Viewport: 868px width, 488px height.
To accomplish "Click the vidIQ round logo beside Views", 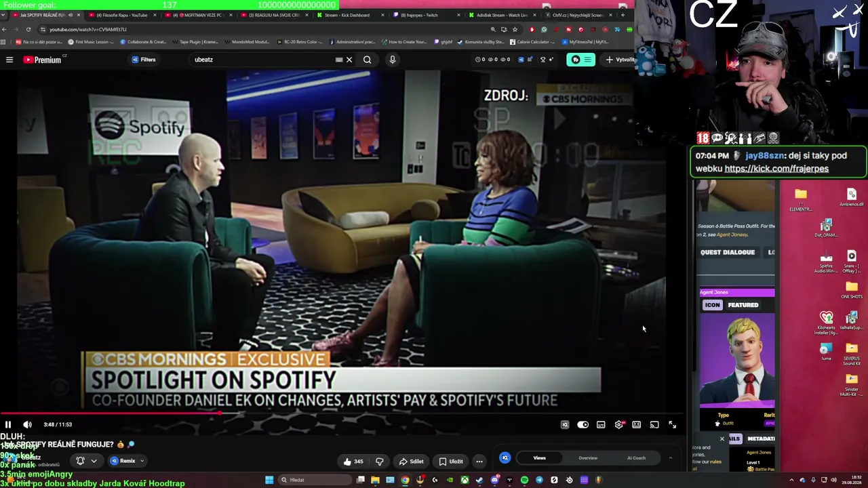I will click(505, 458).
